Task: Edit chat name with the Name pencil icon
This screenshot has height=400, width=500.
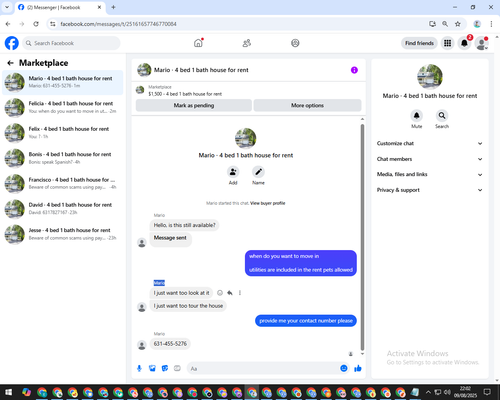Action: (x=258, y=172)
